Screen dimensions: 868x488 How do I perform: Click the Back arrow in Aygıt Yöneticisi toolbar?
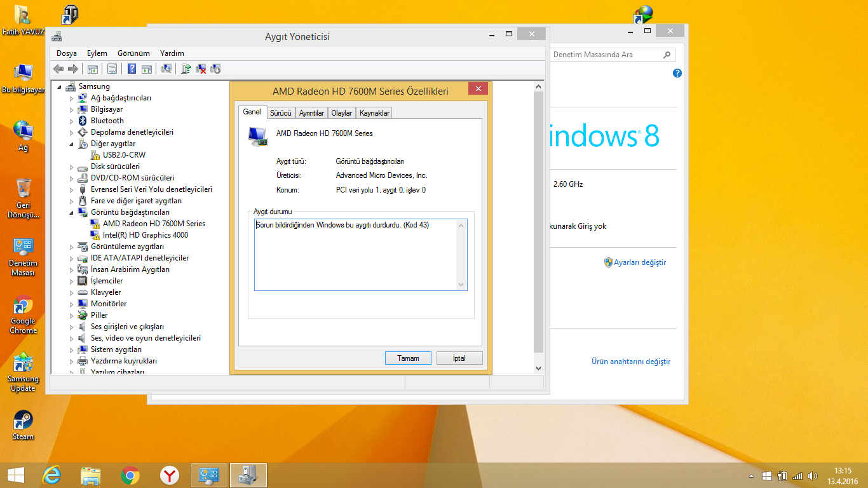click(x=58, y=69)
